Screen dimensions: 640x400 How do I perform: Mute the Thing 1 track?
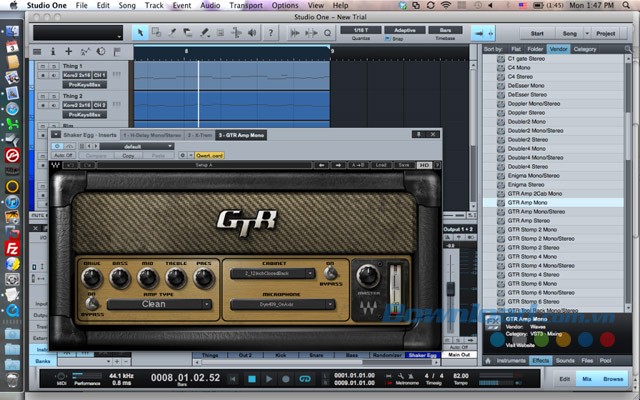(x=42, y=66)
